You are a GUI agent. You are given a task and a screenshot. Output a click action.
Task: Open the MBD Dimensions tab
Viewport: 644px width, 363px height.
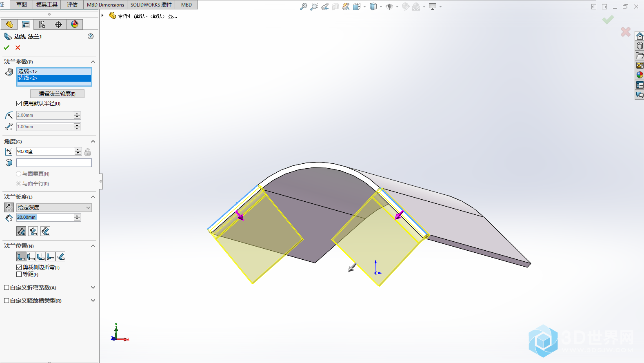(105, 4)
